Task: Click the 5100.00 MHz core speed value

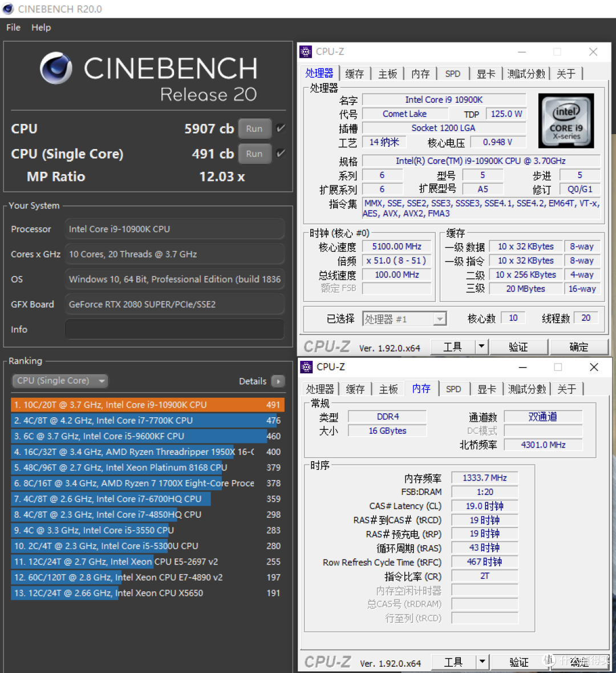Action: [397, 247]
